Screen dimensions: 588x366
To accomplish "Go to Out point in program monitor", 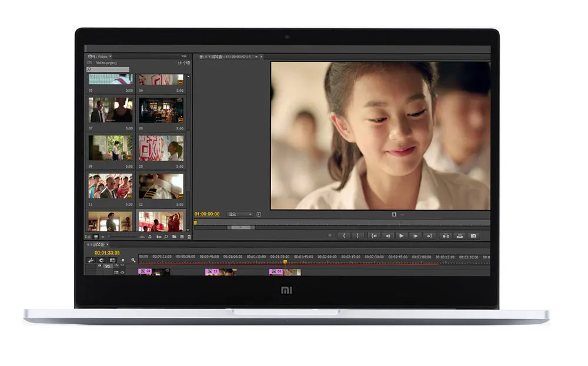I will pyautogui.click(x=429, y=236).
